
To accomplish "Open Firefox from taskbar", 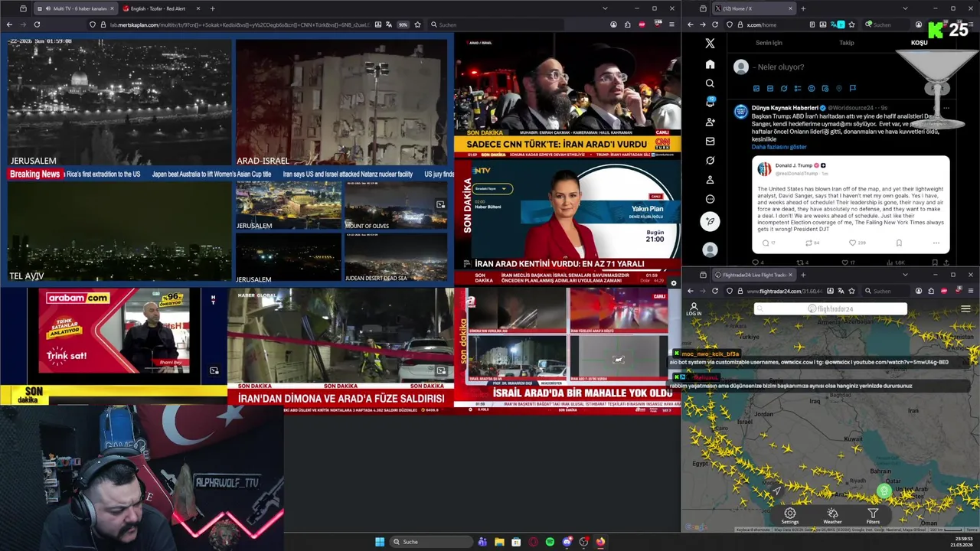I will click(x=600, y=542).
